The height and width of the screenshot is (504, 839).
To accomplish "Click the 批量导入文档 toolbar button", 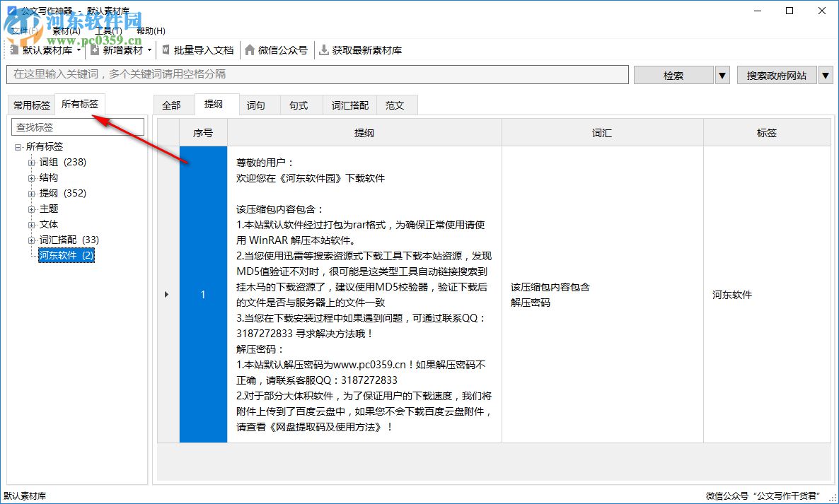I will coord(198,50).
